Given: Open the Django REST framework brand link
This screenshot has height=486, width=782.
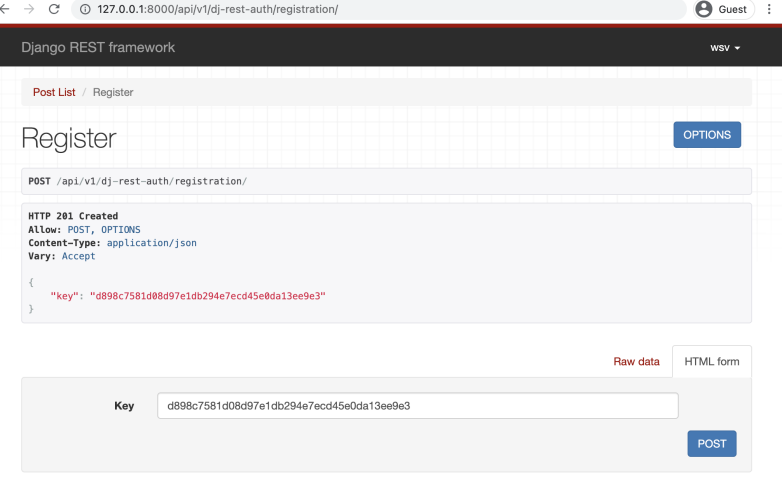Looking at the screenshot, I should coord(98,47).
